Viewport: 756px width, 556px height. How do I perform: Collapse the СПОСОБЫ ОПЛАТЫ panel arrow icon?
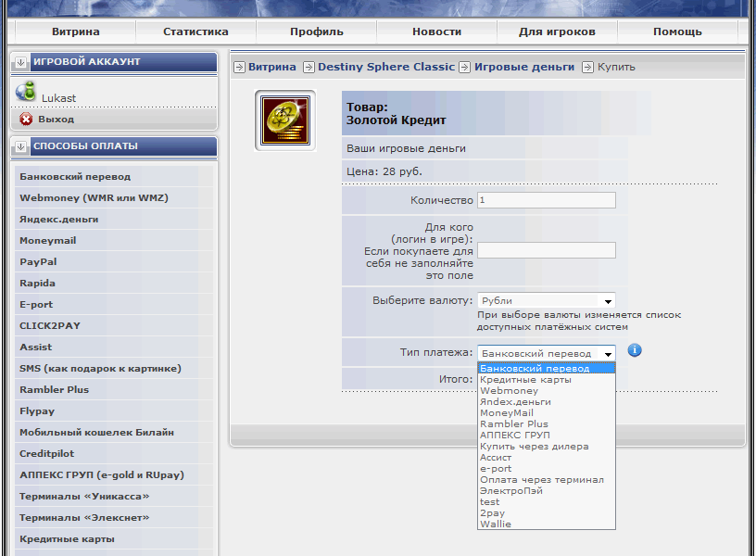[20, 146]
